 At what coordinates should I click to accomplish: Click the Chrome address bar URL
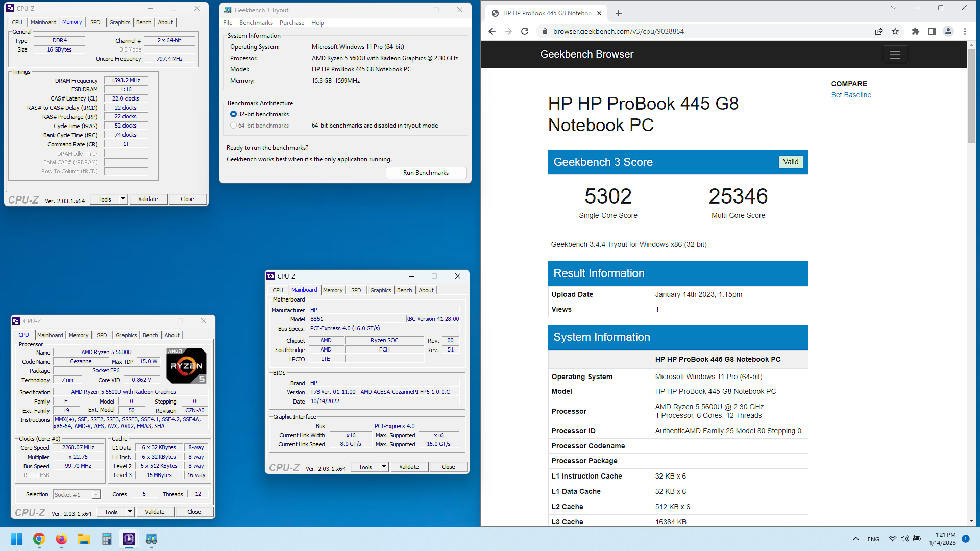point(619,31)
